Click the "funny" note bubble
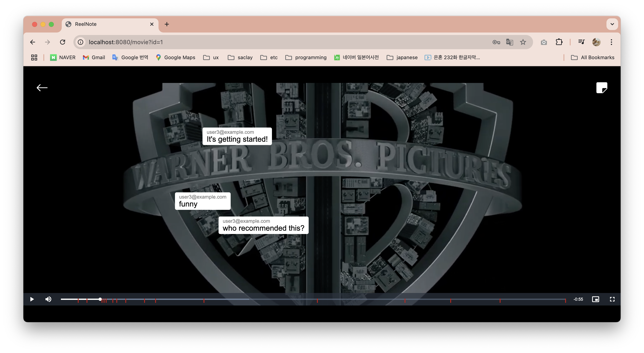644x353 pixels. point(203,201)
